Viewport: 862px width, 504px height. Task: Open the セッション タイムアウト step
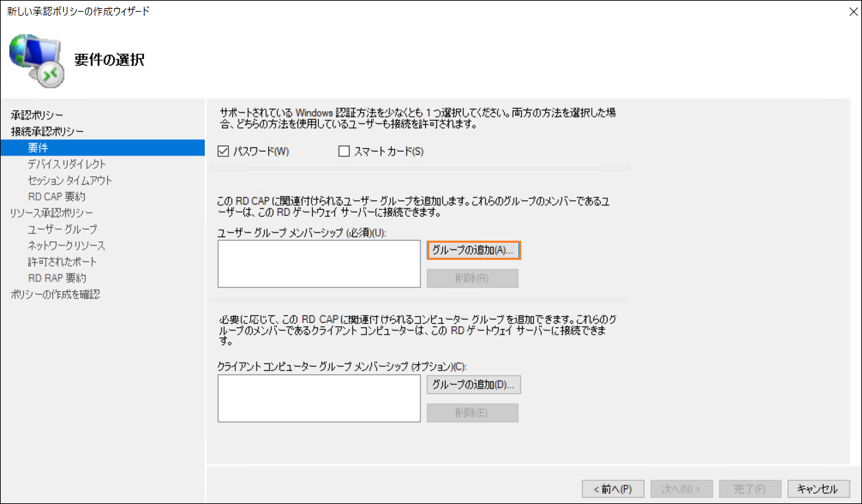click(x=70, y=180)
